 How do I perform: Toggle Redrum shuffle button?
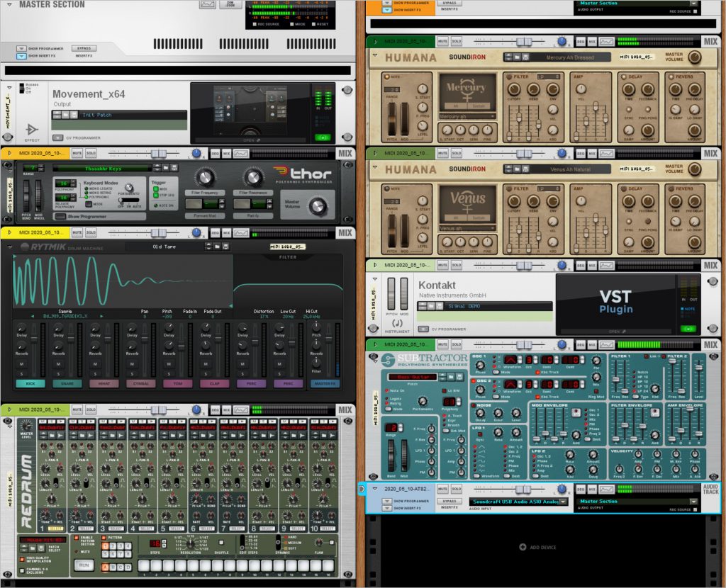(221, 542)
